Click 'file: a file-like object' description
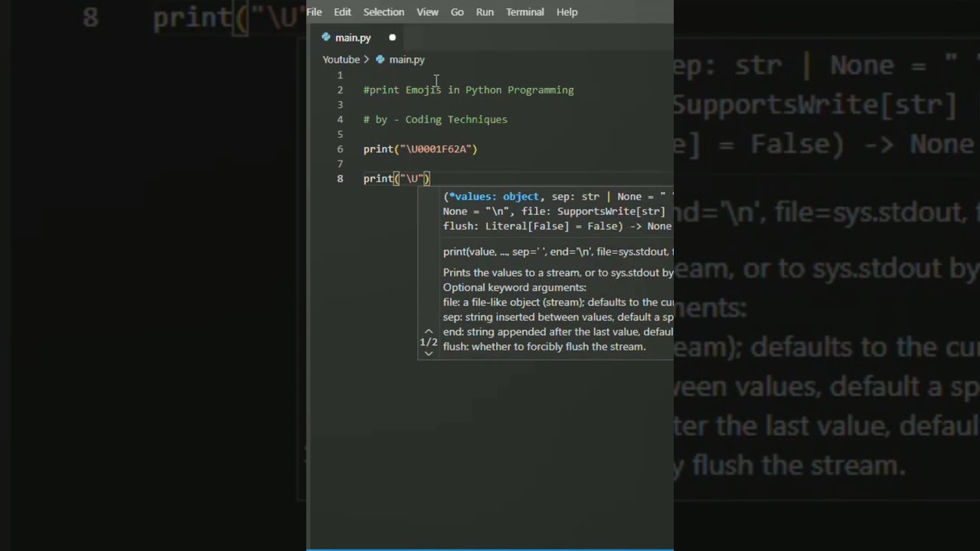Screen dimensions: 980x551 click(558, 302)
